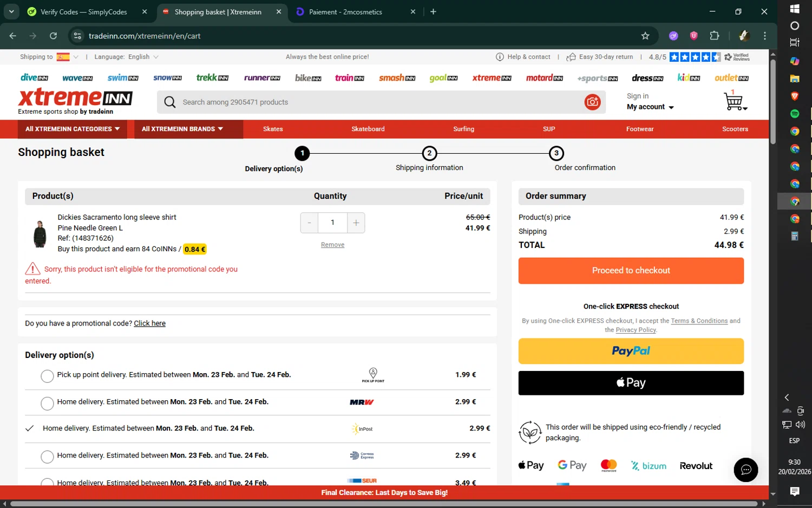Open browser extensions puzzle icon
The height and width of the screenshot is (508, 812).
(x=715, y=36)
